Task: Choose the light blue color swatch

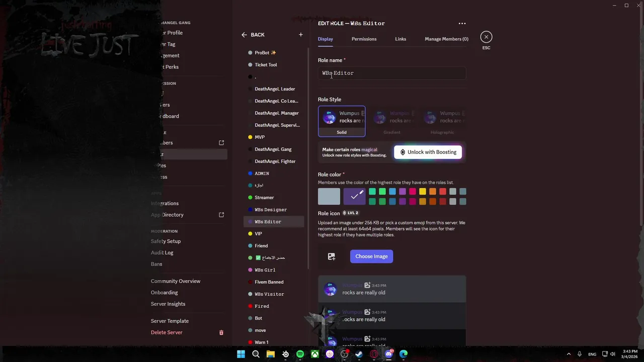Action: coord(392,191)
